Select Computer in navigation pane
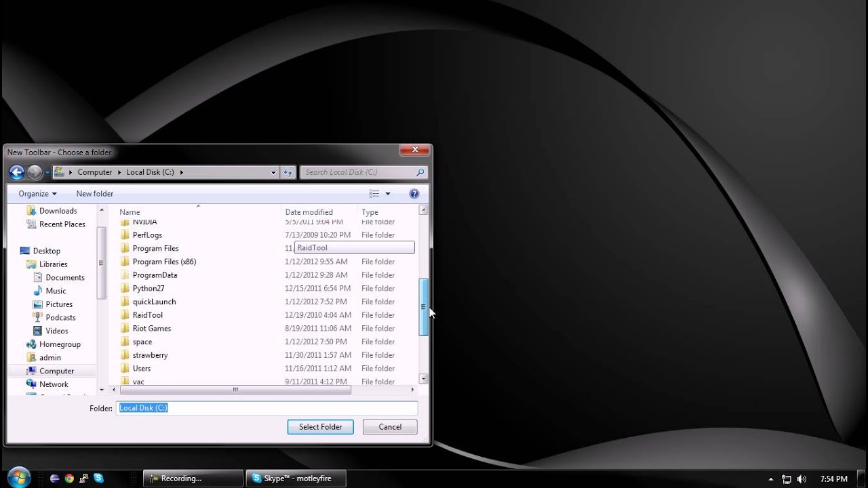Image resolution: width=868 pixels, height=488 pixels. tap(50, 371)
